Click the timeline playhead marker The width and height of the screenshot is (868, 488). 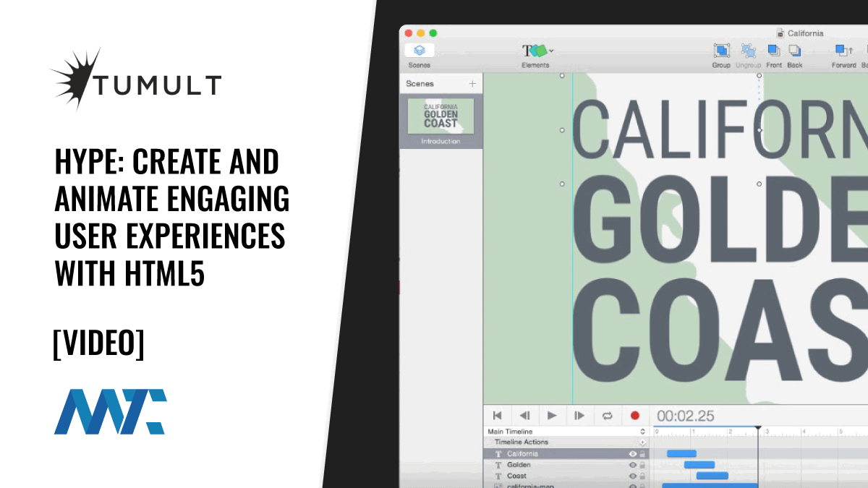tap(758, 429)
